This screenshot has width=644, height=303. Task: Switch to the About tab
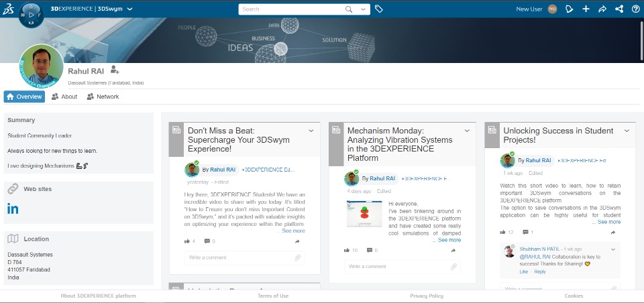click(x=64, y=97)
